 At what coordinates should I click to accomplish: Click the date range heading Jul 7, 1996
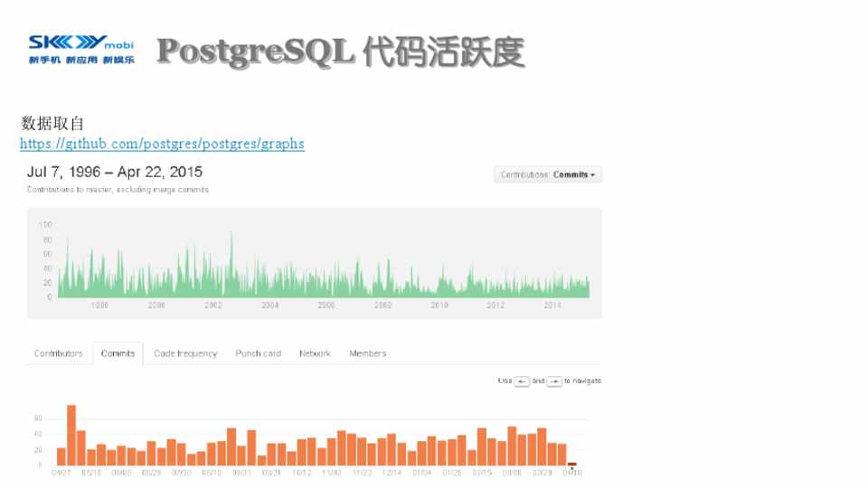coord(115,172)
